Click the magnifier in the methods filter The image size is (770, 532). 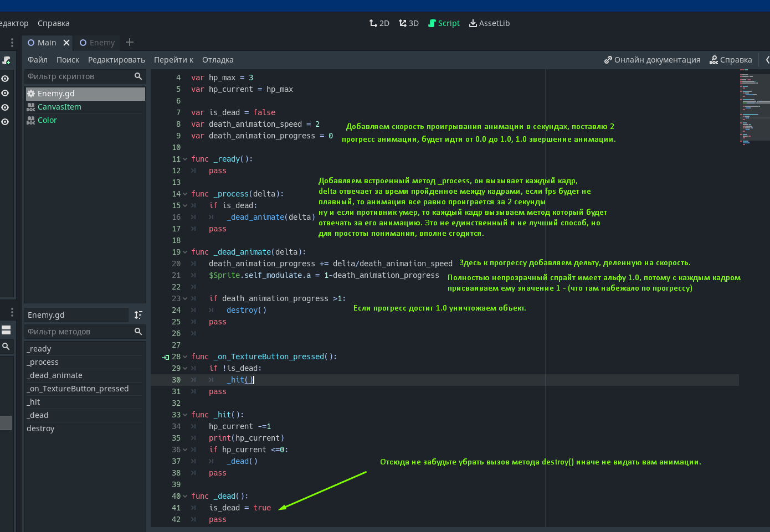click(x=138, y=332)
